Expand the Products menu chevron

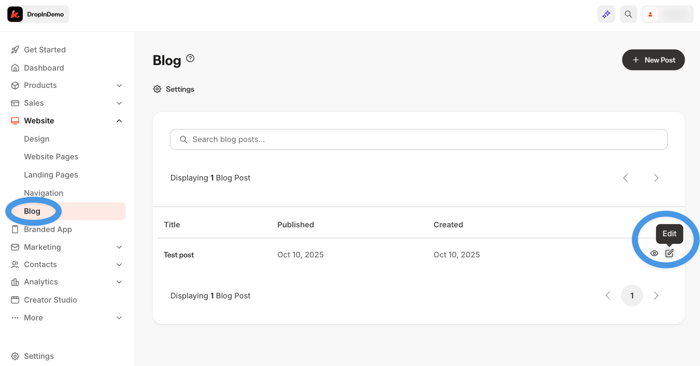tap(119, 85)
